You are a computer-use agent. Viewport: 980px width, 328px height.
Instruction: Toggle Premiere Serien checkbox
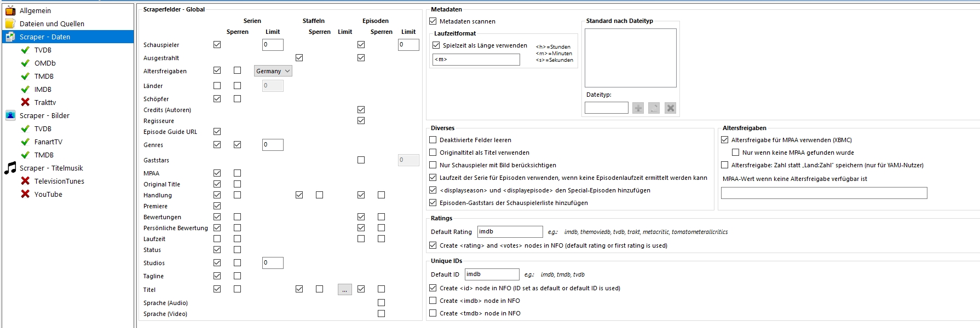point(217,206)
